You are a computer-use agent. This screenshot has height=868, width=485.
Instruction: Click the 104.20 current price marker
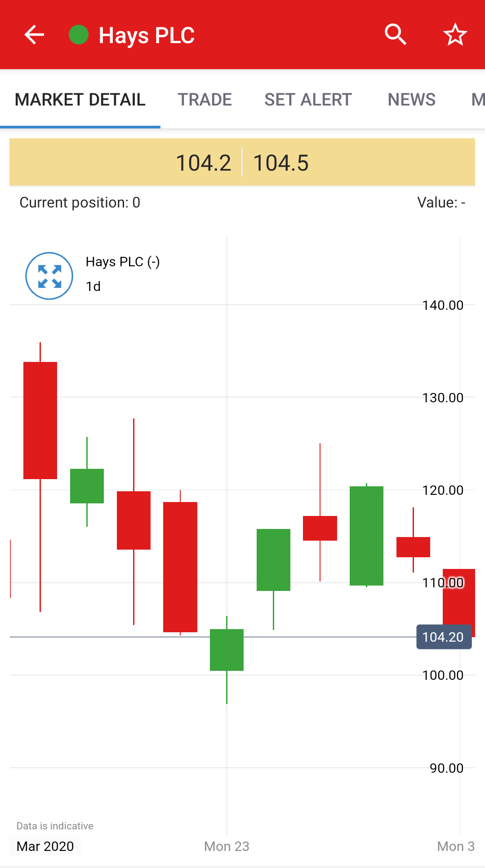tap(444, 637)
